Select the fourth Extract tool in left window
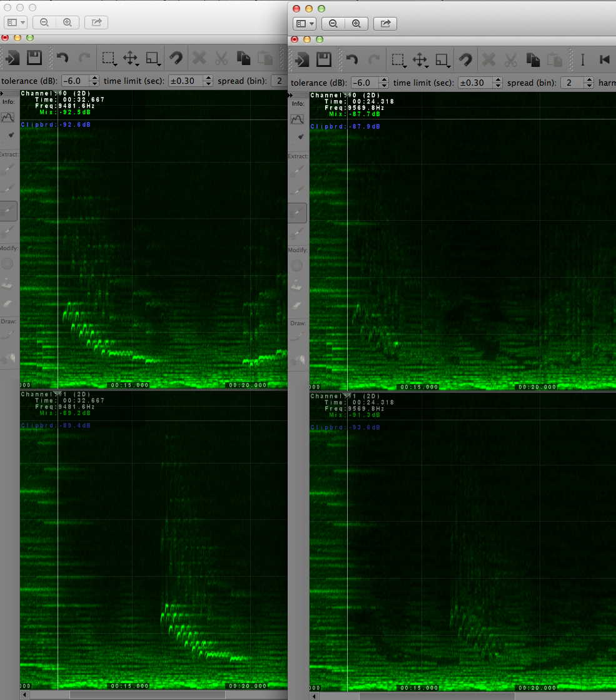616x700 pixels. click(8, 231)
